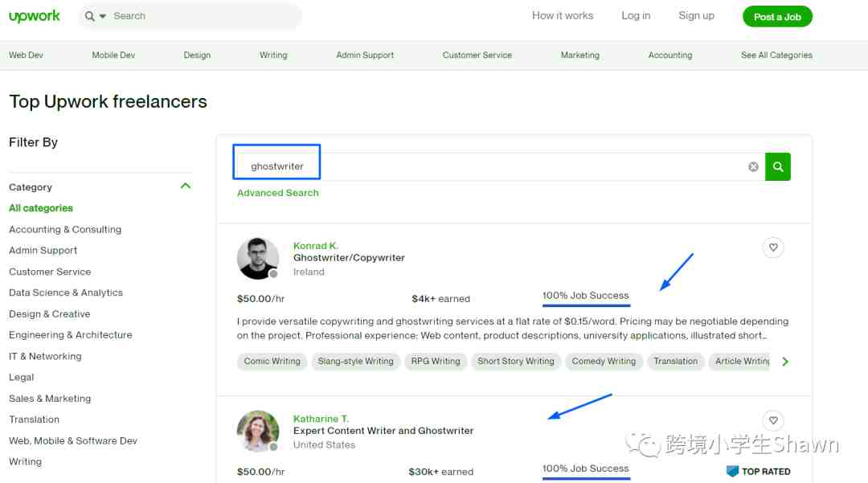This screenshot has height=483, width=868.
Task: Open the Customer Service nav category
Action: point(477,55)
